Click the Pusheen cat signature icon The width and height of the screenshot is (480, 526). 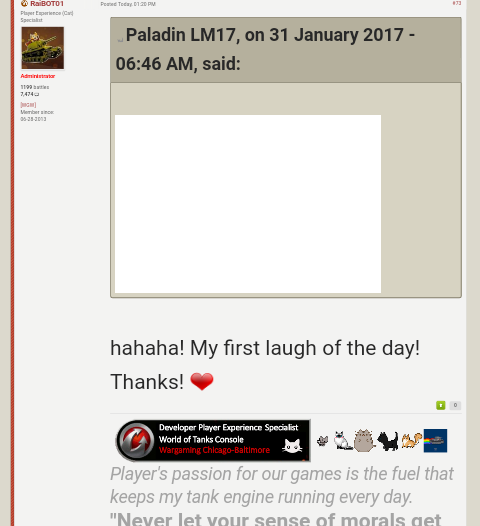(x=364, y=440)
